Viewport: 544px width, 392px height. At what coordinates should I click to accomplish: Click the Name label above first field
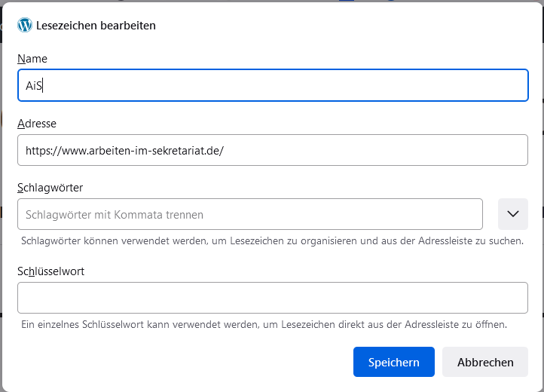pos(32,59)
